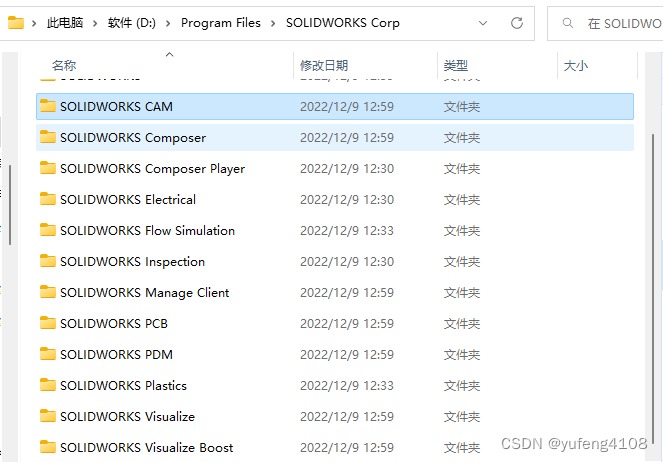Click the sort direction arrow above 名称
The image size is (663, 462).
170,54
